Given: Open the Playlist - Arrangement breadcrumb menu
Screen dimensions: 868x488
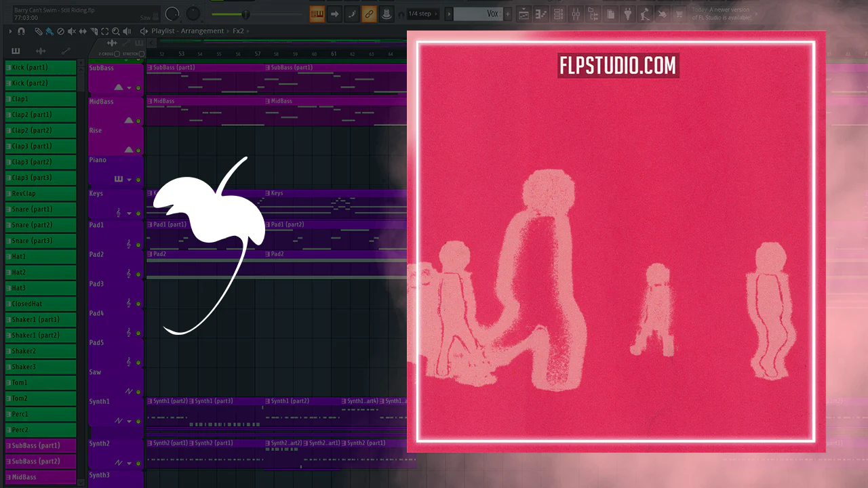Looking at the screenshot, I should [188, 31].
